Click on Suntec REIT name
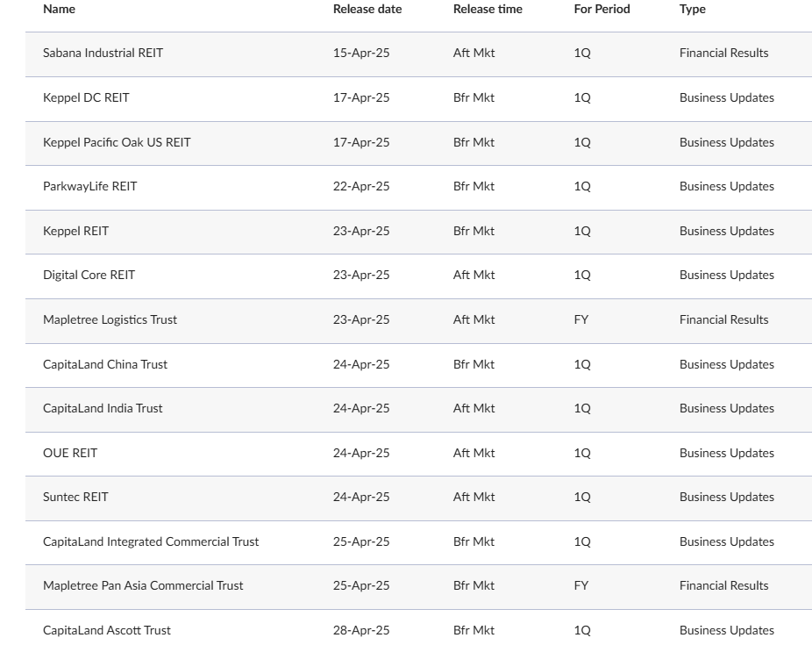This screenshot has height=645, width=812. point(75,497)
